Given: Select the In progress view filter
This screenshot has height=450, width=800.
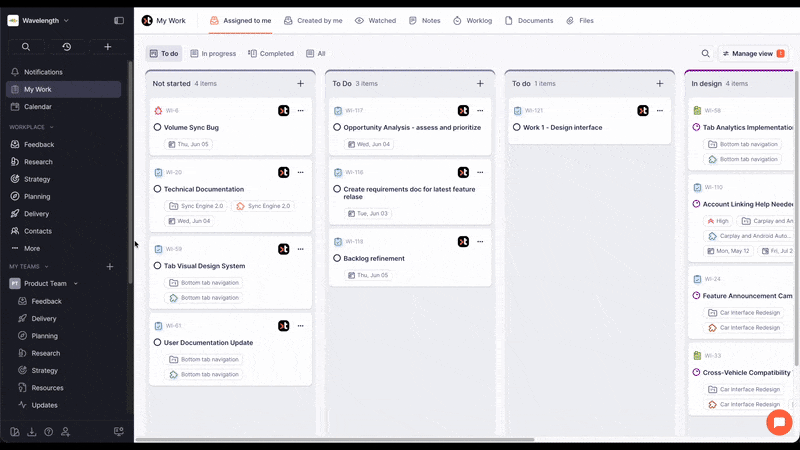Looking at the screenshot, I should (213, 54).
